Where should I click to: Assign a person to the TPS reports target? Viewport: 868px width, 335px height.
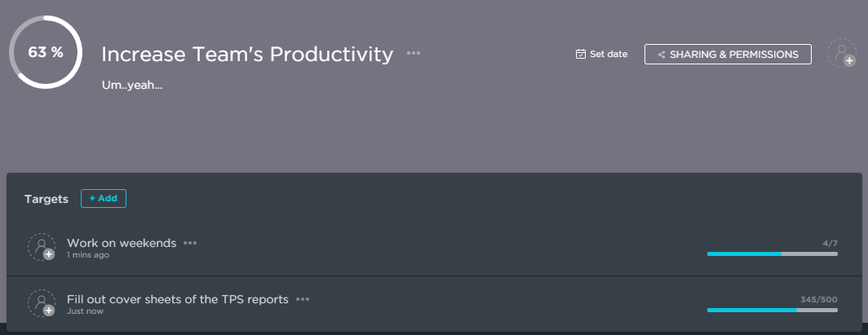click(x=41, y=303)
